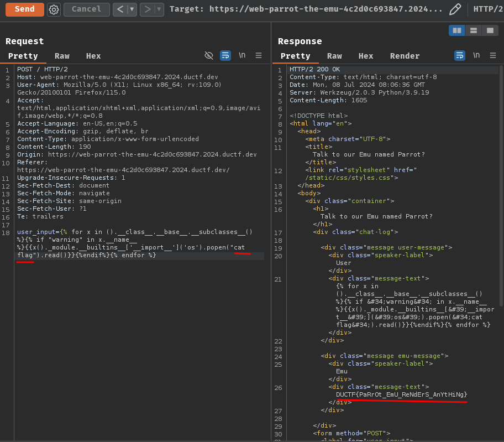Image resolution: width=504 pixels, height=442 pixels.
Task: Click the Host header line
Action: 118,77
